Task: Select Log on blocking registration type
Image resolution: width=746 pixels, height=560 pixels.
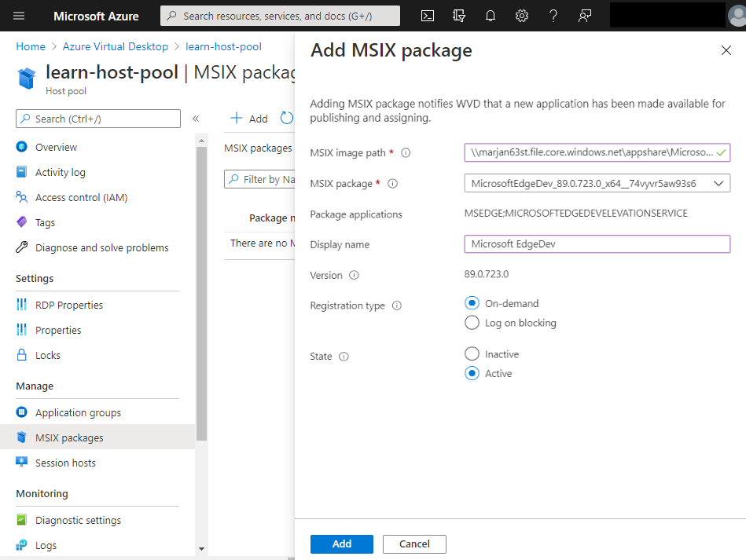Action: (x=472, y=323)
